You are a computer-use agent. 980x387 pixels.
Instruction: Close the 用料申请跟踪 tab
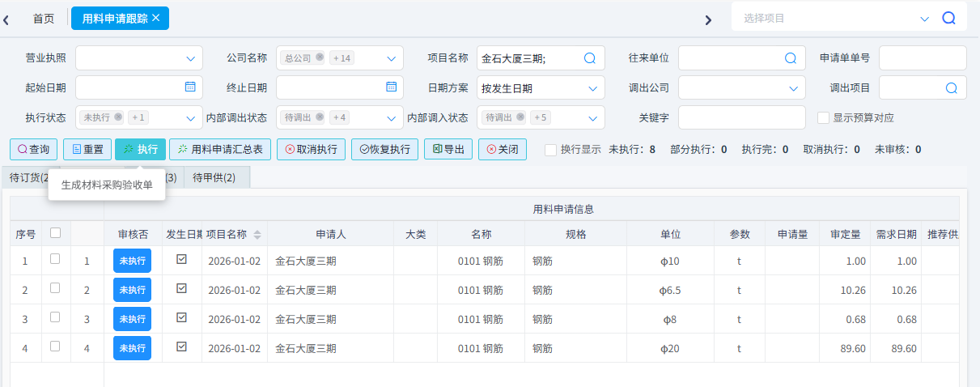click(156, 17)
